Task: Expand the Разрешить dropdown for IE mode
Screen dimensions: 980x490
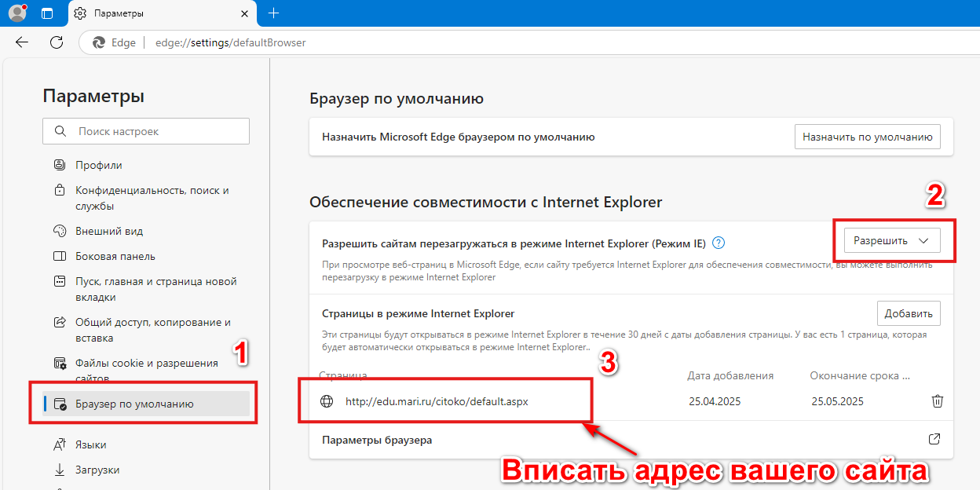Action: [x=891, y=241]
